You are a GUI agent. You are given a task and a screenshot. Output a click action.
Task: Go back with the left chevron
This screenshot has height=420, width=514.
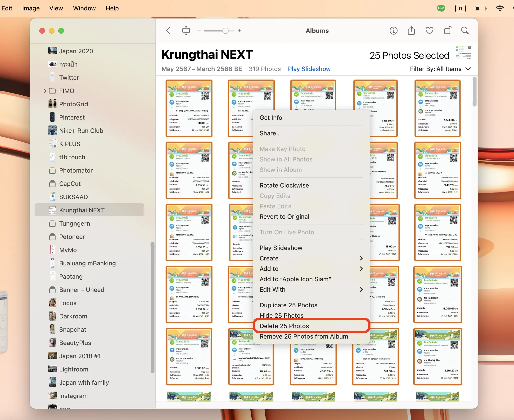168,31
